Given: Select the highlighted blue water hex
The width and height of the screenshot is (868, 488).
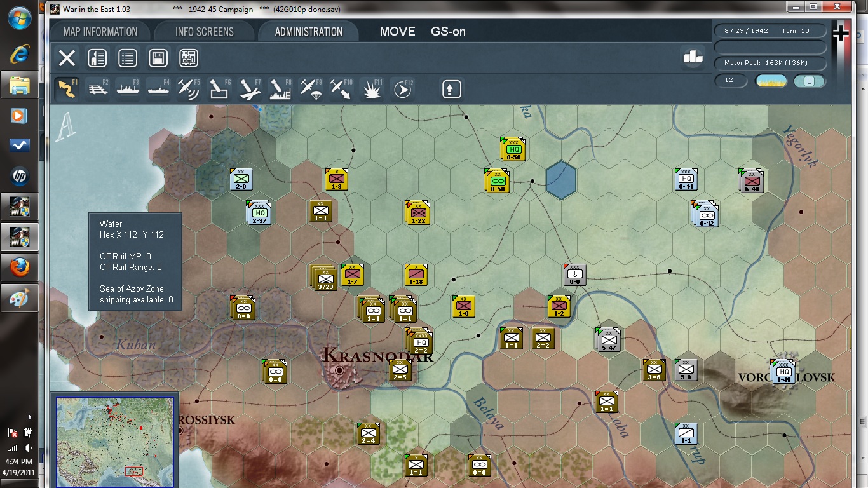Looking at the screenshot, I should 561,180.
